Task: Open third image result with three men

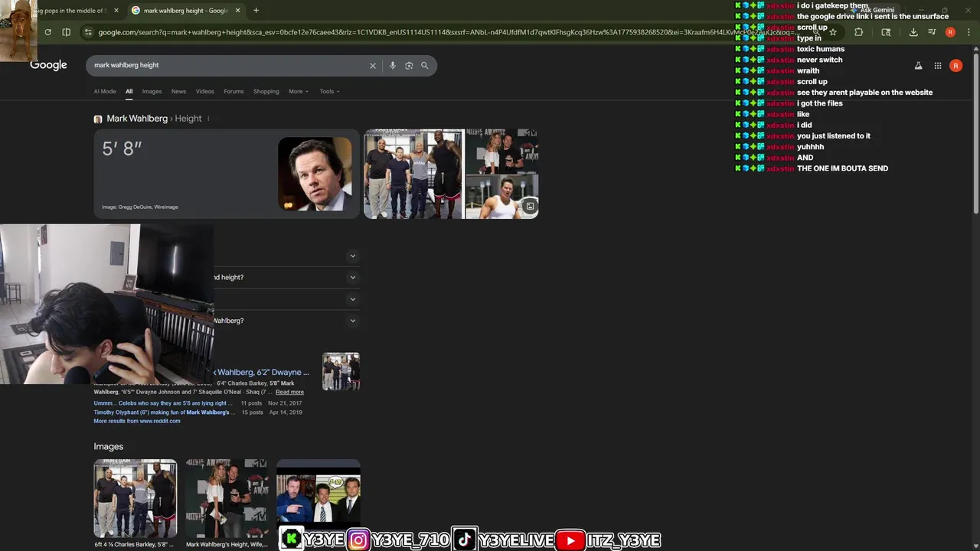Action: [318, 499]
